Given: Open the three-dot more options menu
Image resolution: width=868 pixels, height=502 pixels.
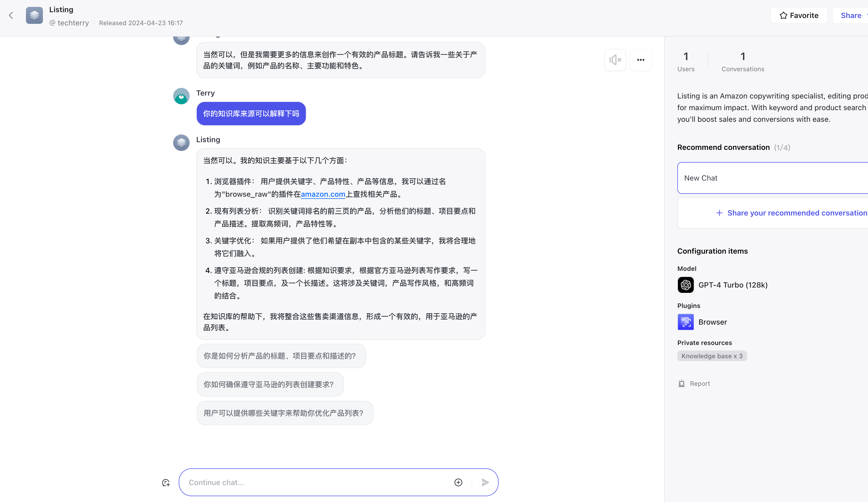Looking at the screenshot, I should point(641,60).
